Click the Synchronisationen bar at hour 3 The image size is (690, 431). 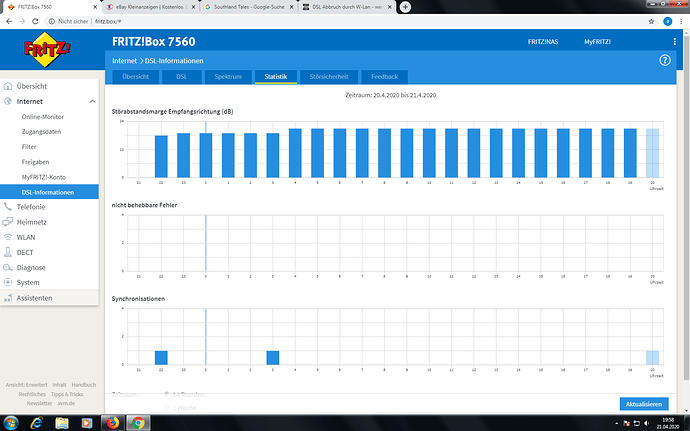[273, 357]
